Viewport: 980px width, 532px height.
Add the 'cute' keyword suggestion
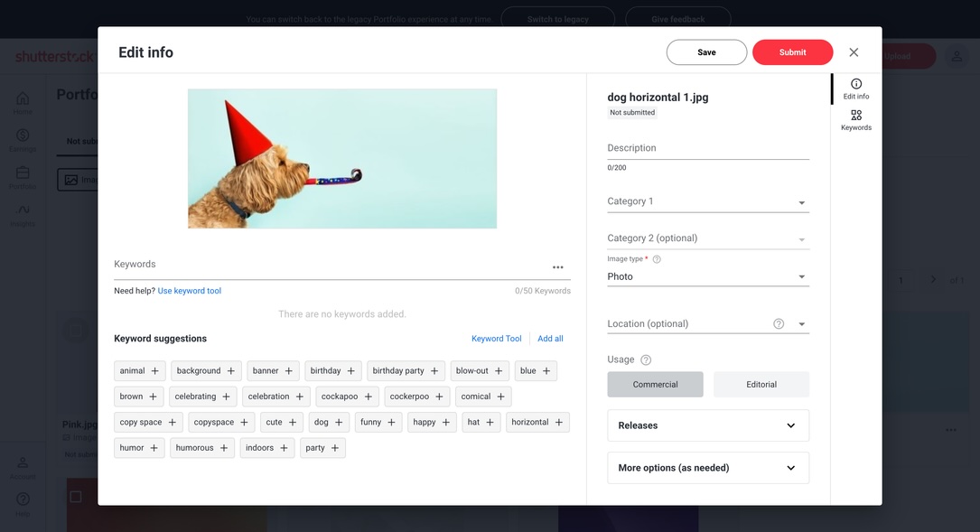pyautogui.click(x=282, y=422)
